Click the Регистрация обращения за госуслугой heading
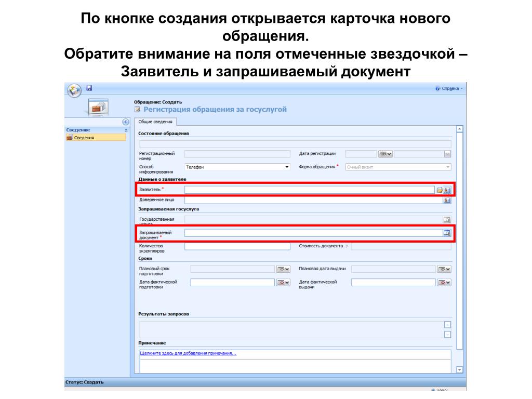The height and width of the screenshot is (399, 532). [x=215, y=110]
